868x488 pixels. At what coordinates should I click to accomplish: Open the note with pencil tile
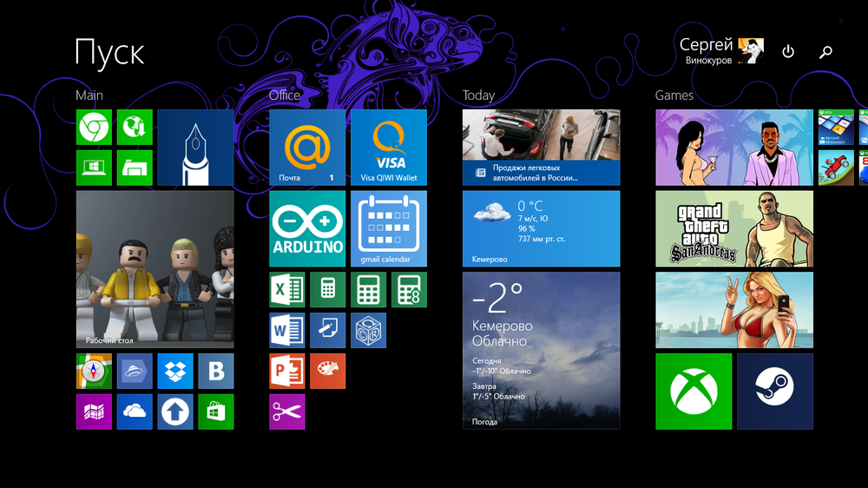coord(328,330)
